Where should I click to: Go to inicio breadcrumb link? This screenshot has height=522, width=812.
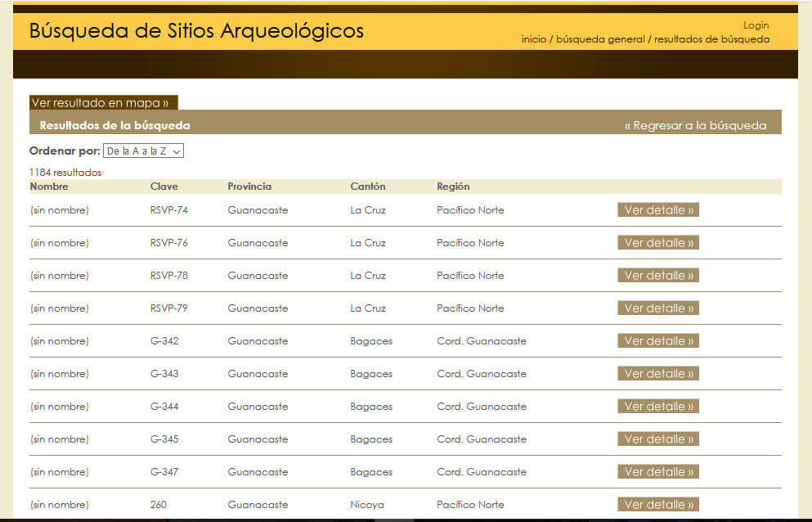click(x=533, y=39)
